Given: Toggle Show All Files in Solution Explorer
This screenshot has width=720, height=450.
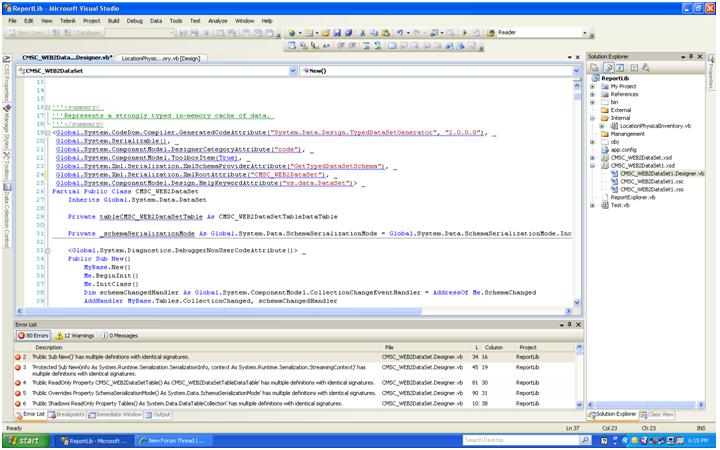Looking at the screenshot, I should pyautogui.click(x=609, y=68).
